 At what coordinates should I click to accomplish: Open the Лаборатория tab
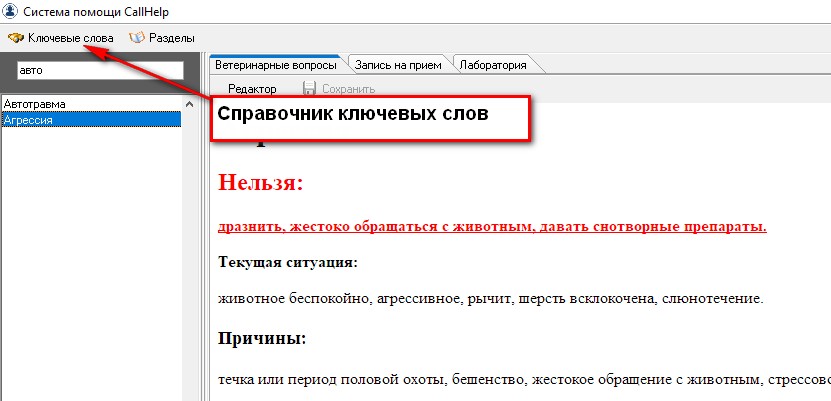point(493,65)
